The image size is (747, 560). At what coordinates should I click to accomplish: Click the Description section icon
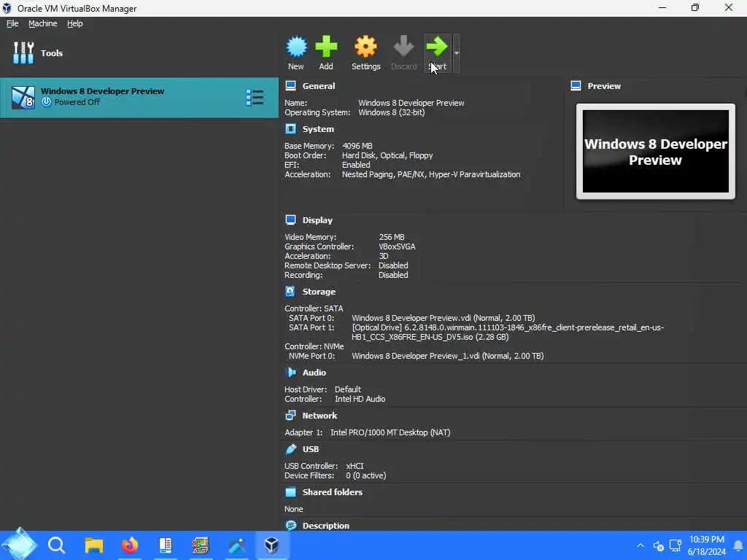pyautogui.click(x=290, y=525)
